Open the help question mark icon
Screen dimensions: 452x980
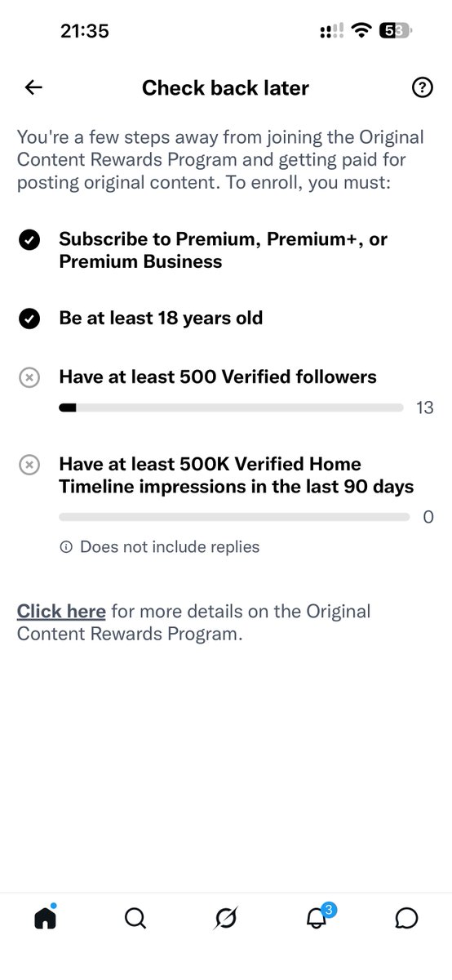(422, 88)
